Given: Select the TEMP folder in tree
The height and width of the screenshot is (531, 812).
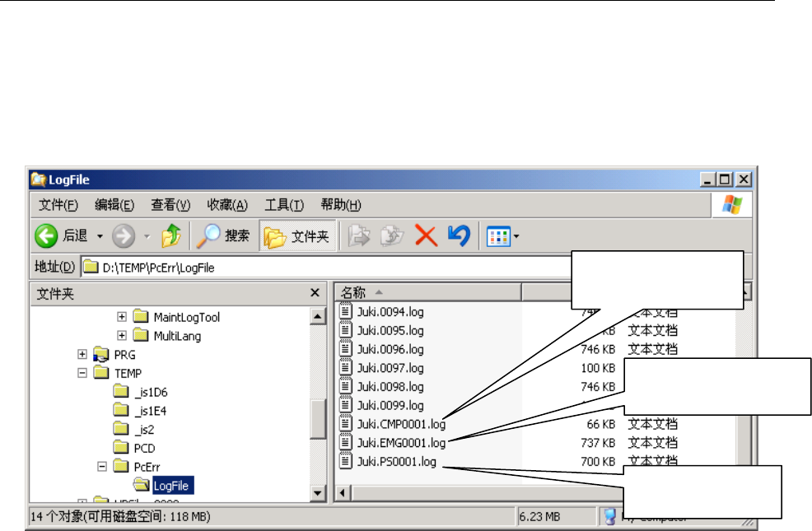Looking at the screenshot, I should click(128, 373).
